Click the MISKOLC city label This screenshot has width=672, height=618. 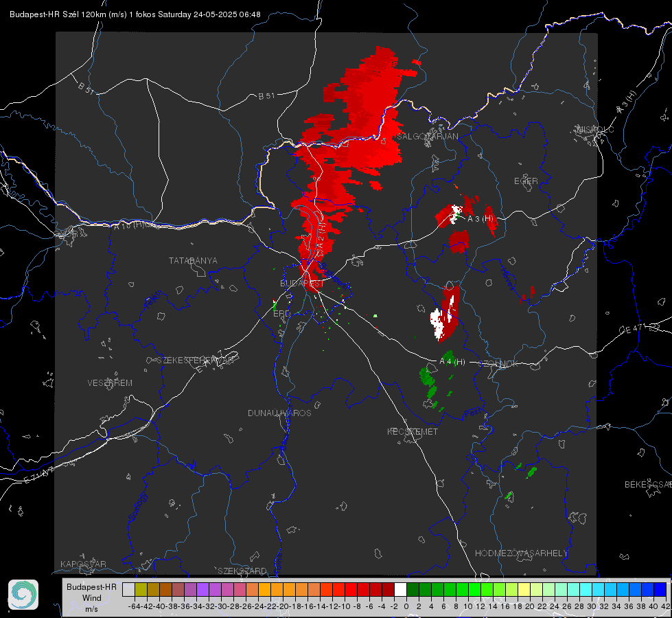(x=596, y=130)
